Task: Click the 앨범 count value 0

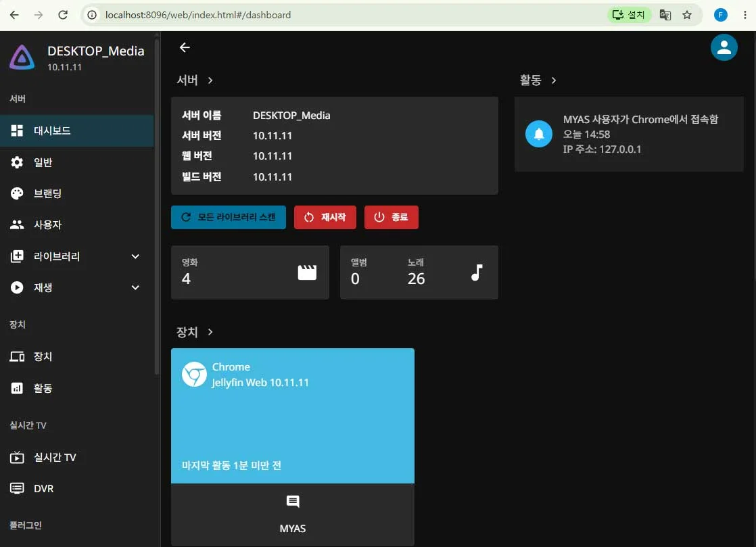Action: click(x=355, y=279)
